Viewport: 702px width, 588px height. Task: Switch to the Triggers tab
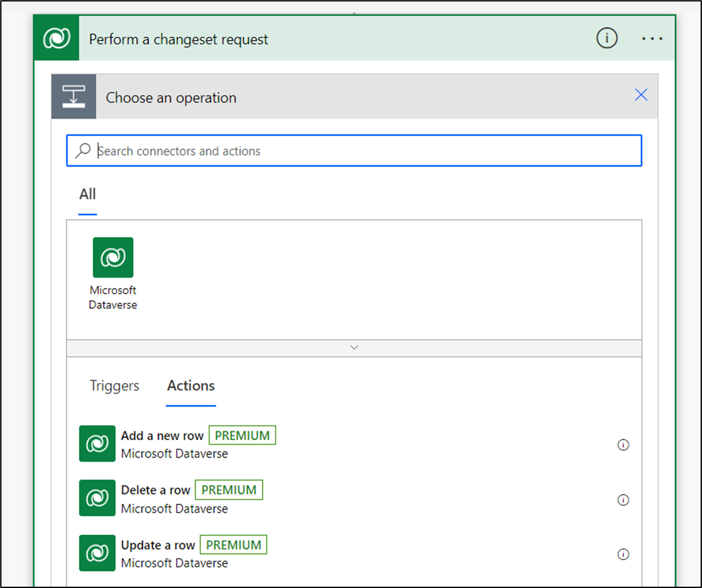click(113, 386)
